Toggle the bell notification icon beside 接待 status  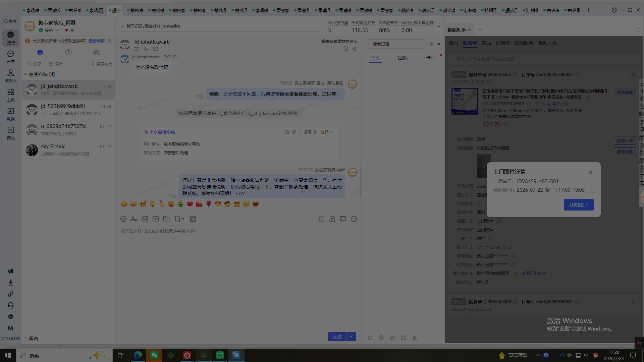pyautogui.click(x=72, y=30)
